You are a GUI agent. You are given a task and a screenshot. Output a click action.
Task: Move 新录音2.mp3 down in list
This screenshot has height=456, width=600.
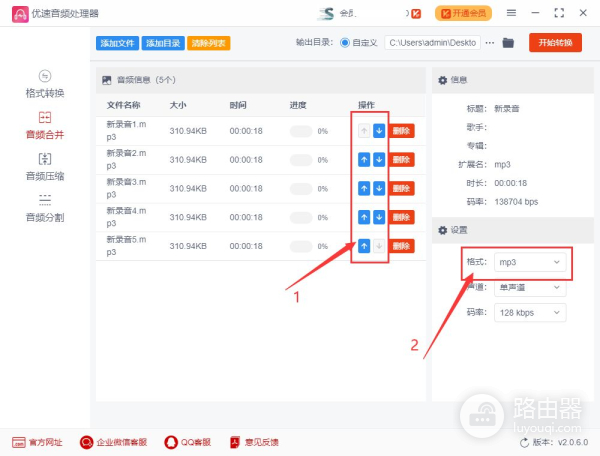click(379, 160)
